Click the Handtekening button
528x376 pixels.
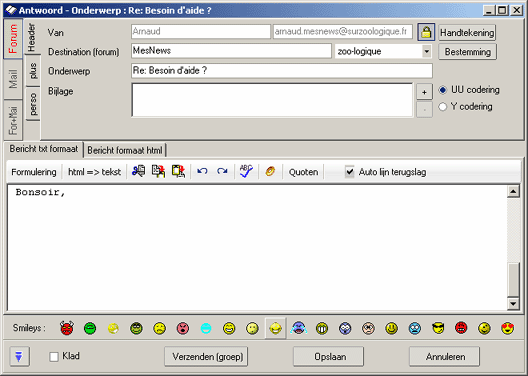click(467, 33)
